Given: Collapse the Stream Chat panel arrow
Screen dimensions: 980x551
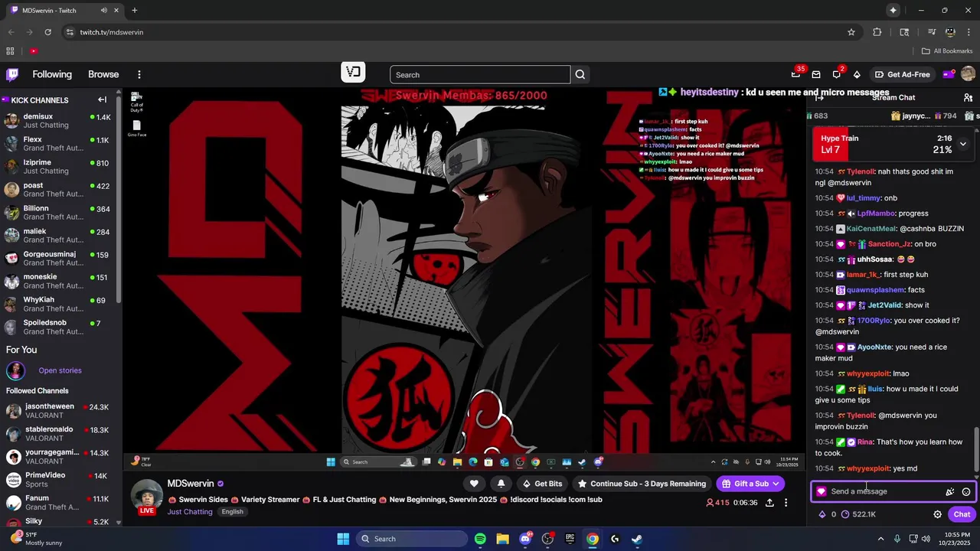Looking at the screenshot, I should coord(819,97).
